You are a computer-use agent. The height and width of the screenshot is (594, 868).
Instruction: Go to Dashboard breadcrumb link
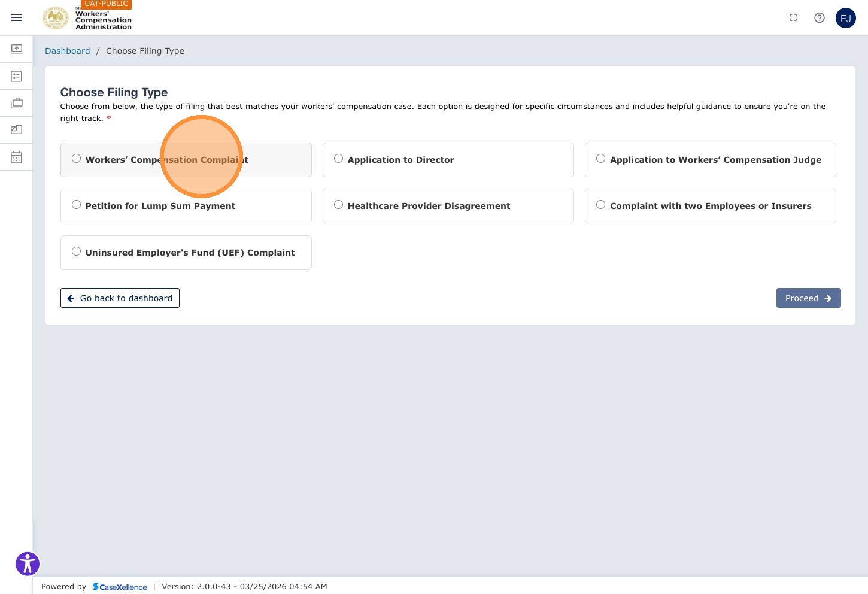[68, 51]
